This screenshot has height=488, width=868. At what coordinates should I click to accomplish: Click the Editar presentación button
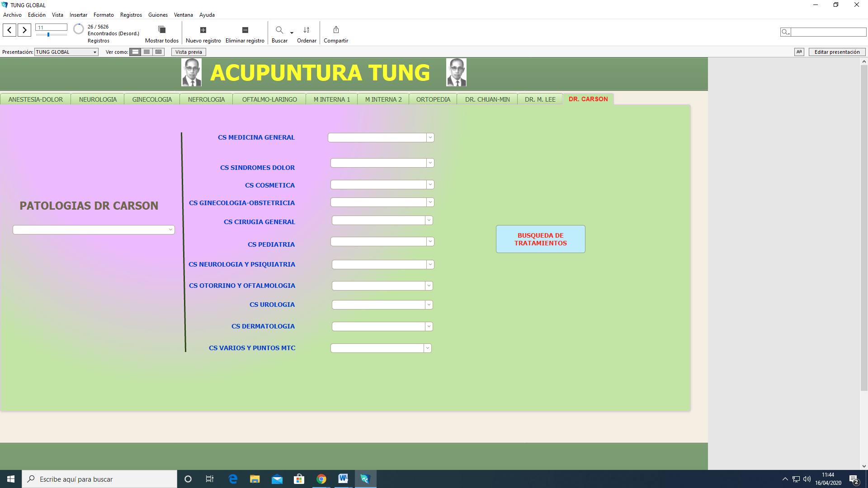pos(837,52)
